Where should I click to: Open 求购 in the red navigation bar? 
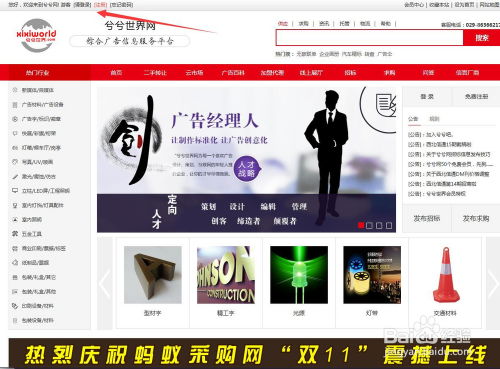coord(389,73)
